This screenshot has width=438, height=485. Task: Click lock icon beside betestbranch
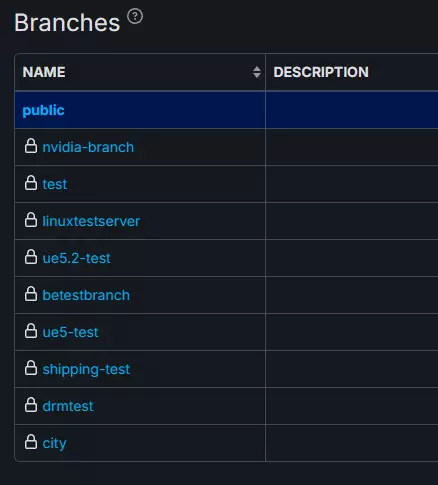31,294
